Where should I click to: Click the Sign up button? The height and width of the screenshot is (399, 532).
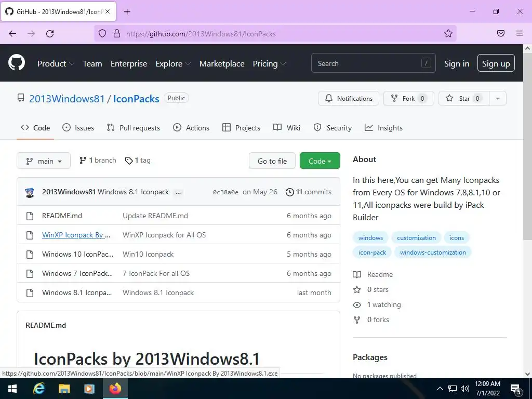(496, 63)
